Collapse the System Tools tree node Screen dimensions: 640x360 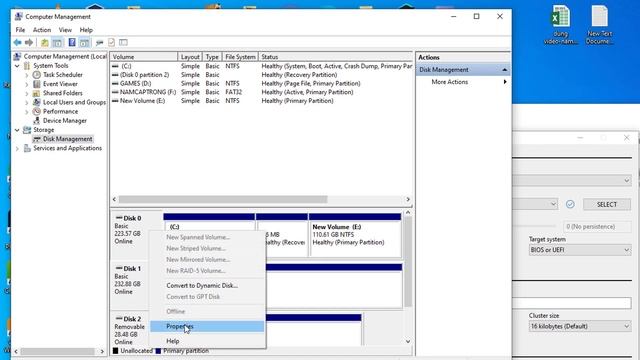(17, 66)
